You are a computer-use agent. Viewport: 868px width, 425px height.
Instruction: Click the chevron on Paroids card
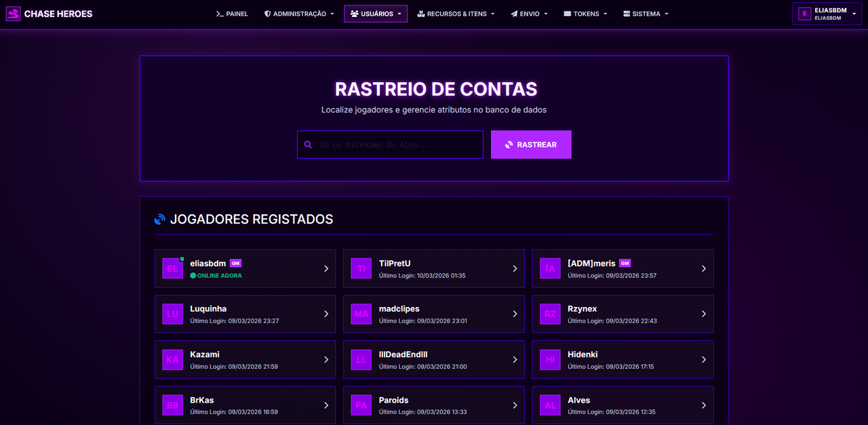515,405
